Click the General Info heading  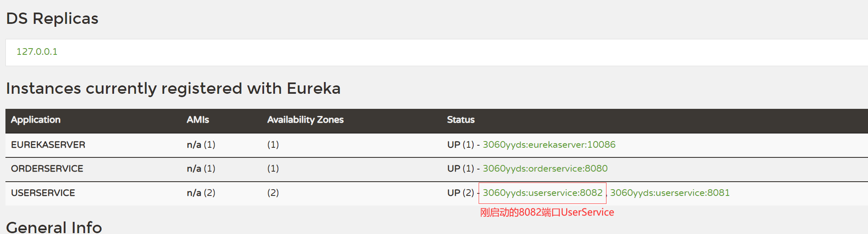click(x=54, y=227)
